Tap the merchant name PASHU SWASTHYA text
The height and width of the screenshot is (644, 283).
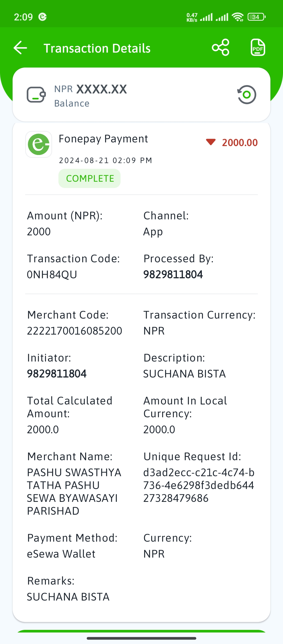tap(74, 473)
